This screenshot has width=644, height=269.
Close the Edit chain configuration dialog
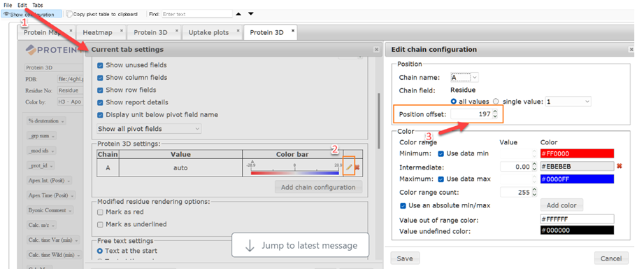[631, 50]
